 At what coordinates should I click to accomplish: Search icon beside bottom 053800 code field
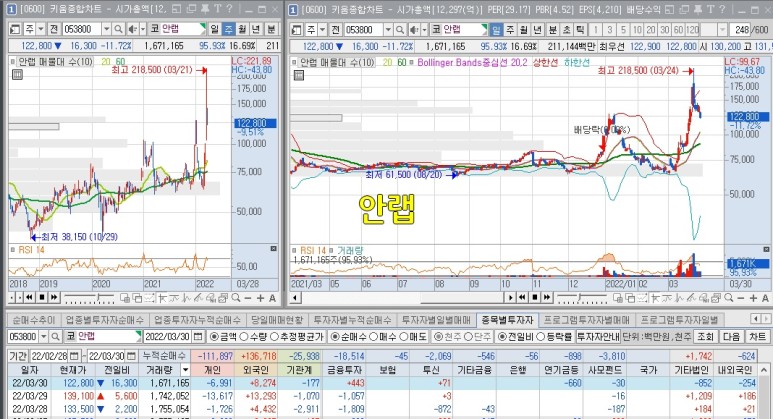[x=55, y=337]
